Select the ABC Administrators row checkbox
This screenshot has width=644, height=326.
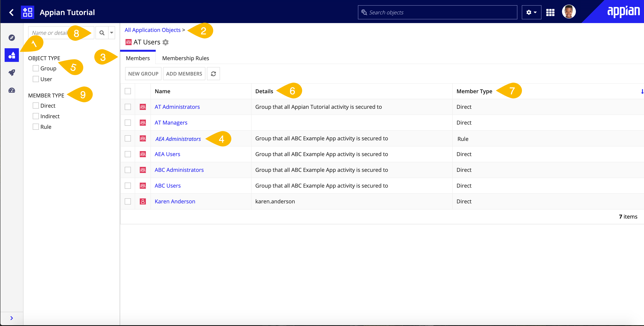click(128, 170)
